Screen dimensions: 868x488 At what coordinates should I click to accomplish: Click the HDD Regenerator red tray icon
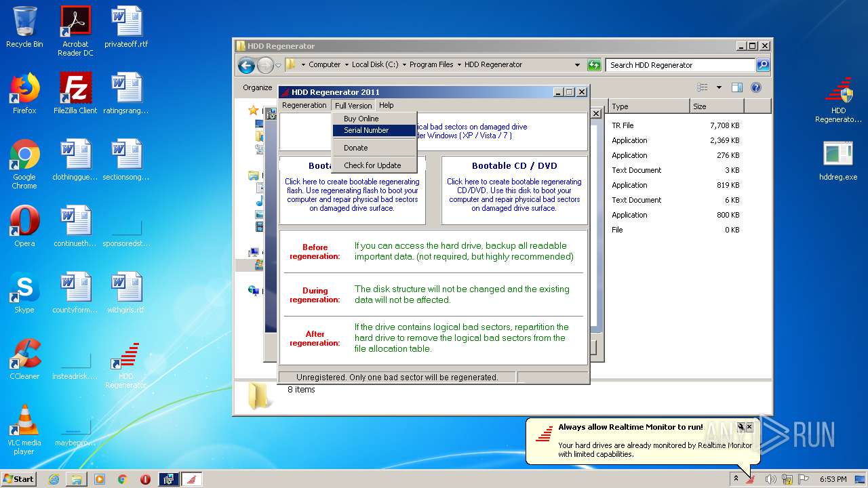tap(751, 479)
